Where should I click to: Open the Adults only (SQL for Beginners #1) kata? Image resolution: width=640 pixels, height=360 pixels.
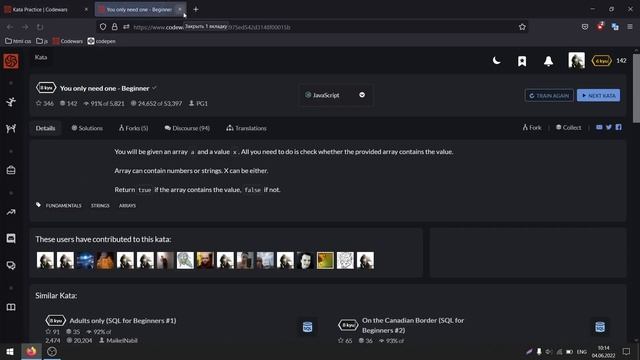click(123, 321)
